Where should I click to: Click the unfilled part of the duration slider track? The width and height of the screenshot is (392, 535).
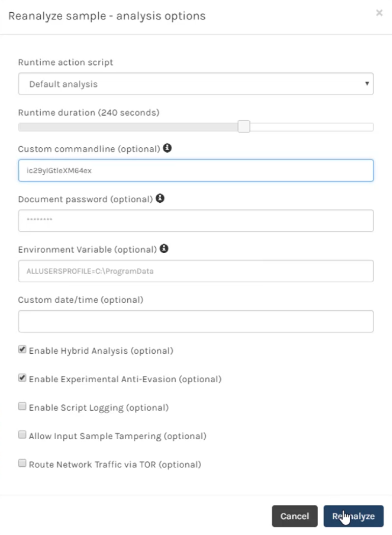point(312,127)
